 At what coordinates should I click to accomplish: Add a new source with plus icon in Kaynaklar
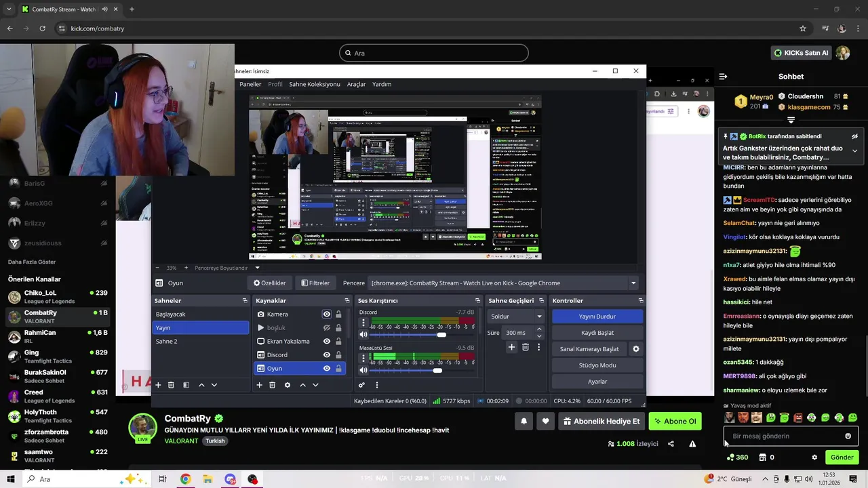click(259, 385)
